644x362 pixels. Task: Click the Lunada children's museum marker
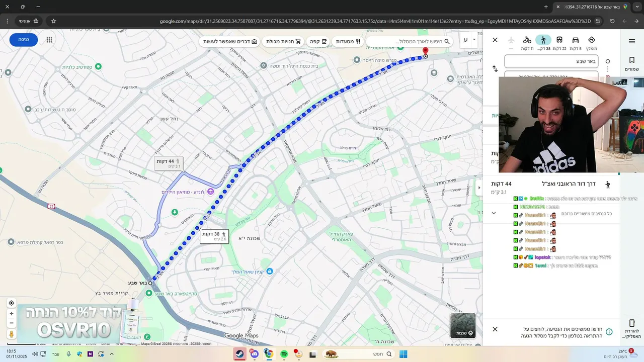coord(210,192)
